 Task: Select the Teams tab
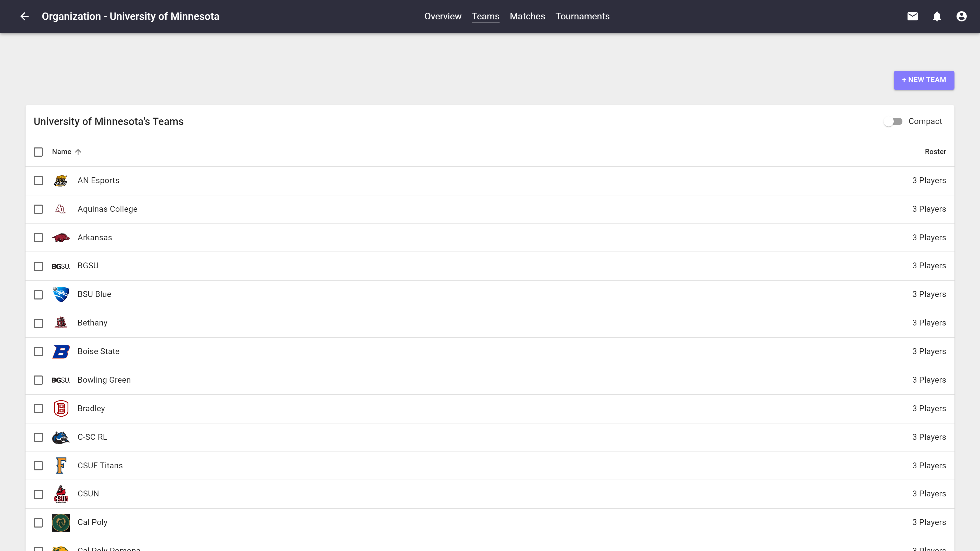tap(485, 16)
